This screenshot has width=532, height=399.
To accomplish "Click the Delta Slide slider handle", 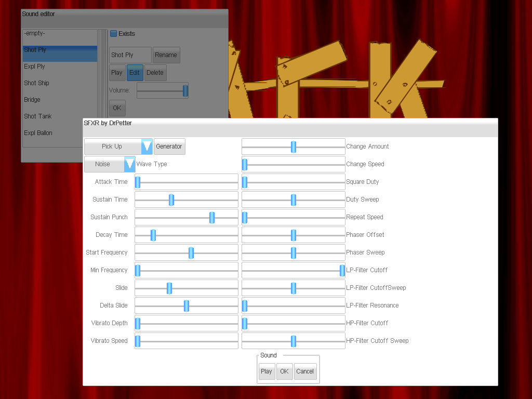I will [x=187, y=305].
